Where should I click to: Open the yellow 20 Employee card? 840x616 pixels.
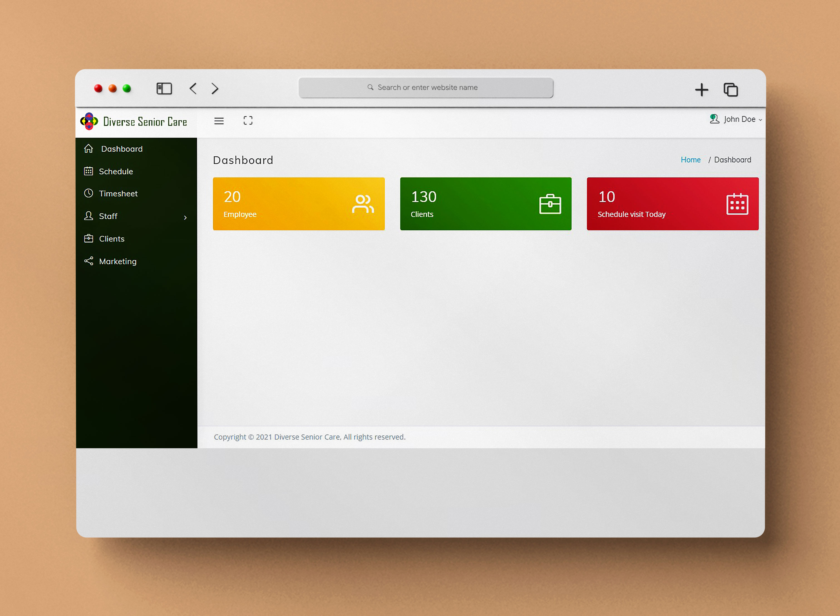coord(299,204)
